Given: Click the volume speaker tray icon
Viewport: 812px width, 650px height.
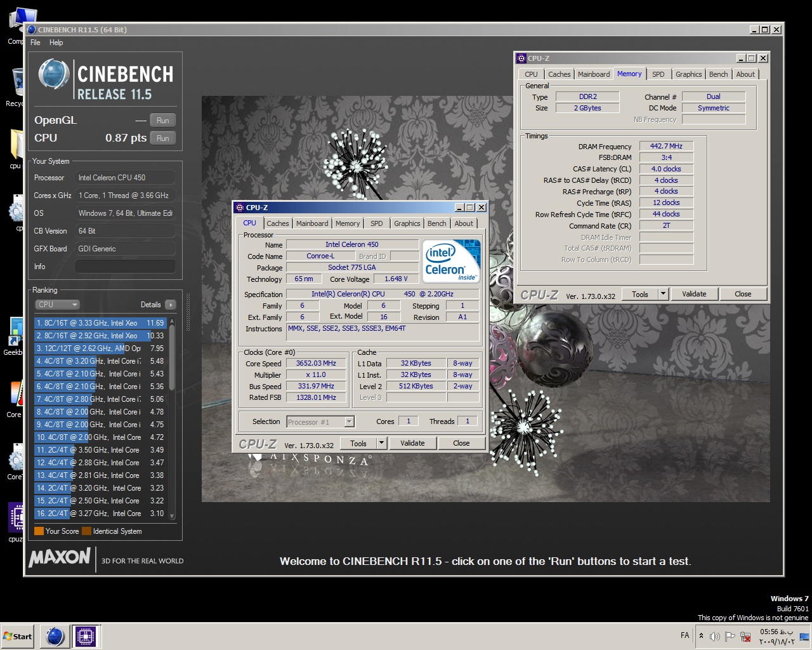Looking at the screenshot, I should click(715, 636).
